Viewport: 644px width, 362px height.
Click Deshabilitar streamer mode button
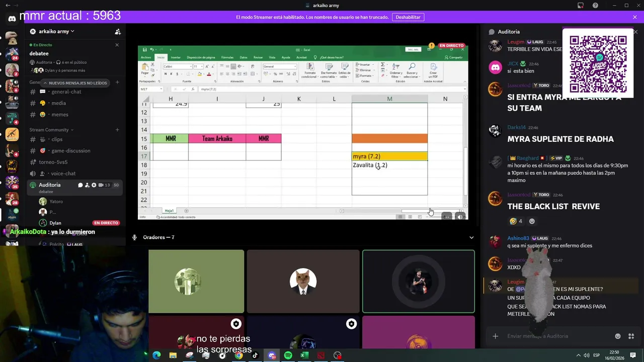tap(408, 17)
